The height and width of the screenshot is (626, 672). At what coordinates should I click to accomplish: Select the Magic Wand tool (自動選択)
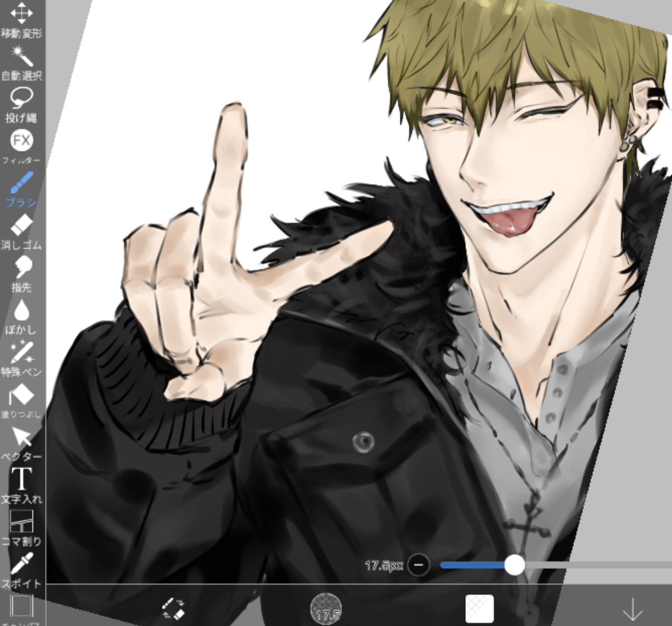[x=21, y=63]
